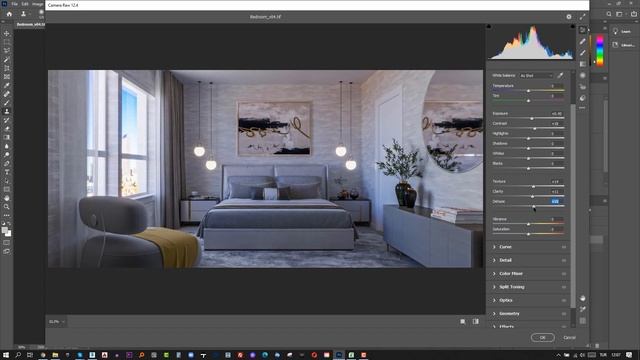640x360 pixels.
Task: Click Photoshop Home icon
Action: coord(9,13)
